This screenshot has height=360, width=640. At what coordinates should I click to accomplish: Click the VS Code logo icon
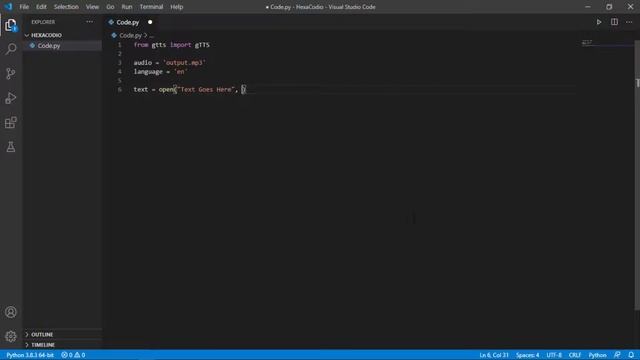click(x=8, y=7)
